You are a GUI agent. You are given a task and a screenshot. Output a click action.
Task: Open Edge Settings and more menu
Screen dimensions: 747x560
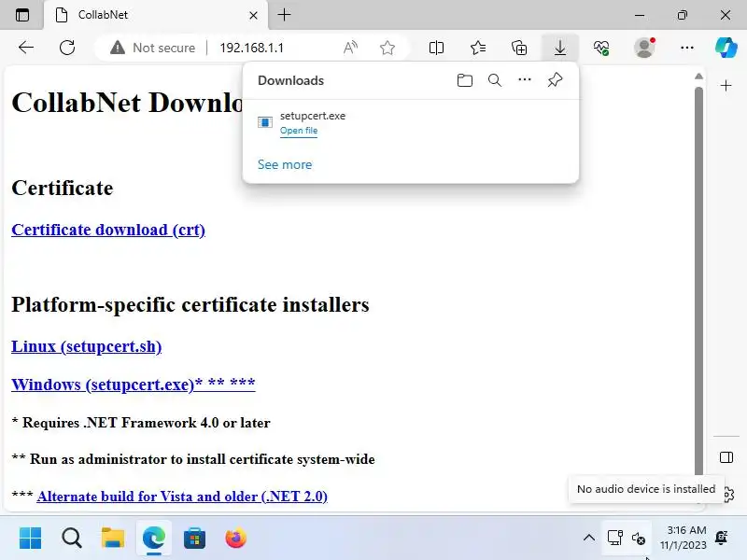tap(687, 48)
